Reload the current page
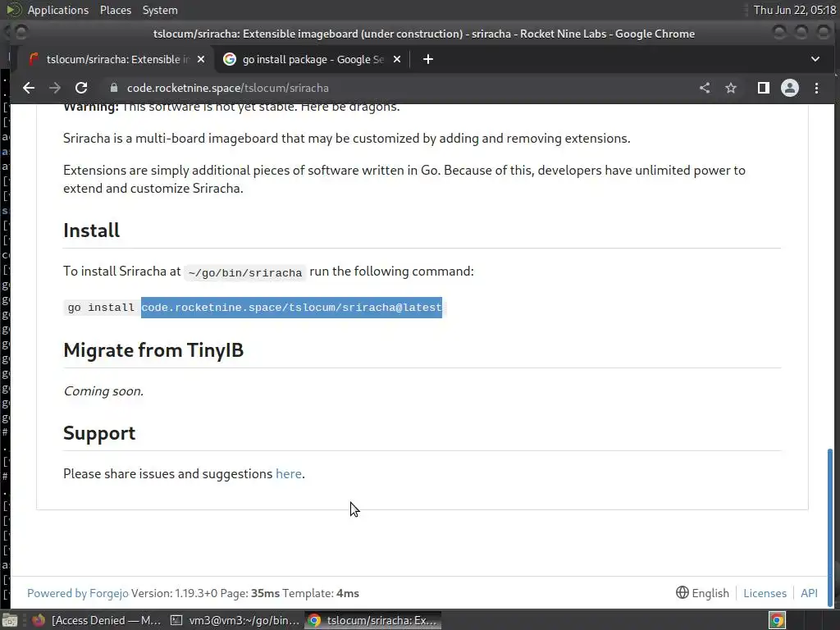840x630 pixels. [81, 88]
